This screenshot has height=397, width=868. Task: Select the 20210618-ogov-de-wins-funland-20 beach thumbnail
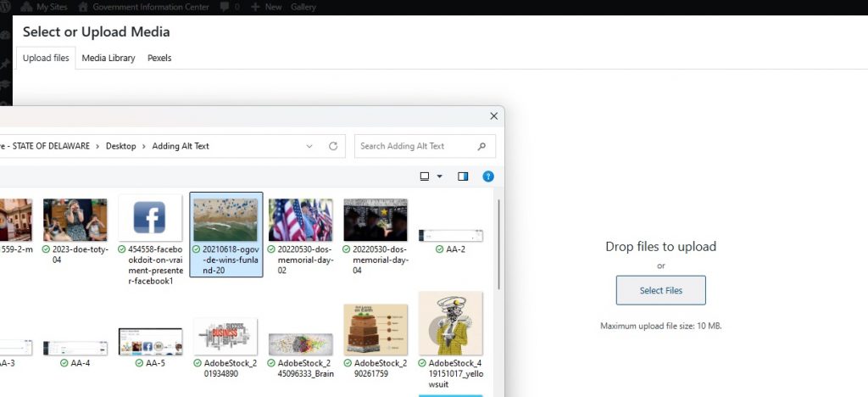(x=225, y=220)
